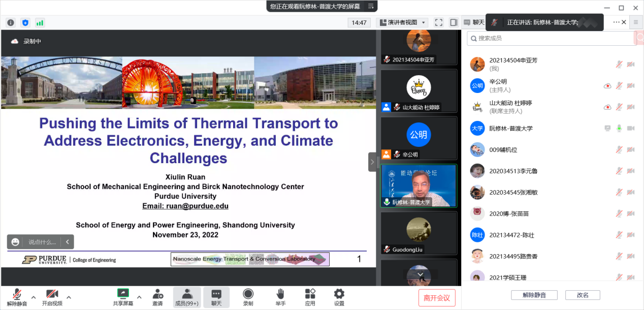This screenshot has width=644, height=310.
Task: Open the screen-share banner menu icon
Action: (x=371, y=6)
